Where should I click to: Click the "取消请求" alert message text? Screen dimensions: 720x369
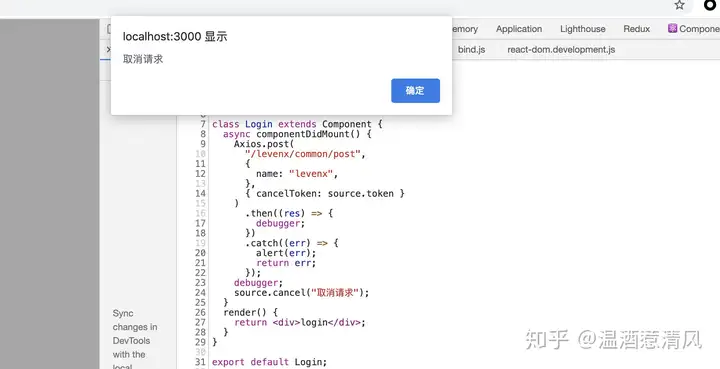pyautogui.click(x=143, y=59)
